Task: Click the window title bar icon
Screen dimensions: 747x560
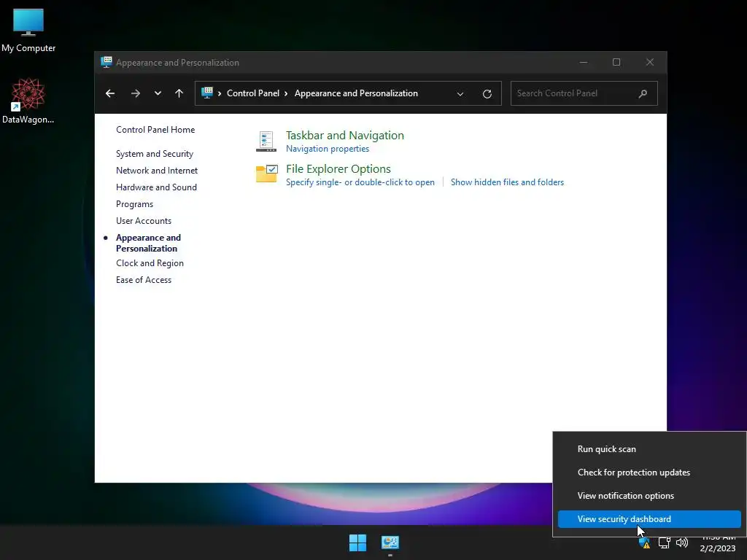Action: 107,63
